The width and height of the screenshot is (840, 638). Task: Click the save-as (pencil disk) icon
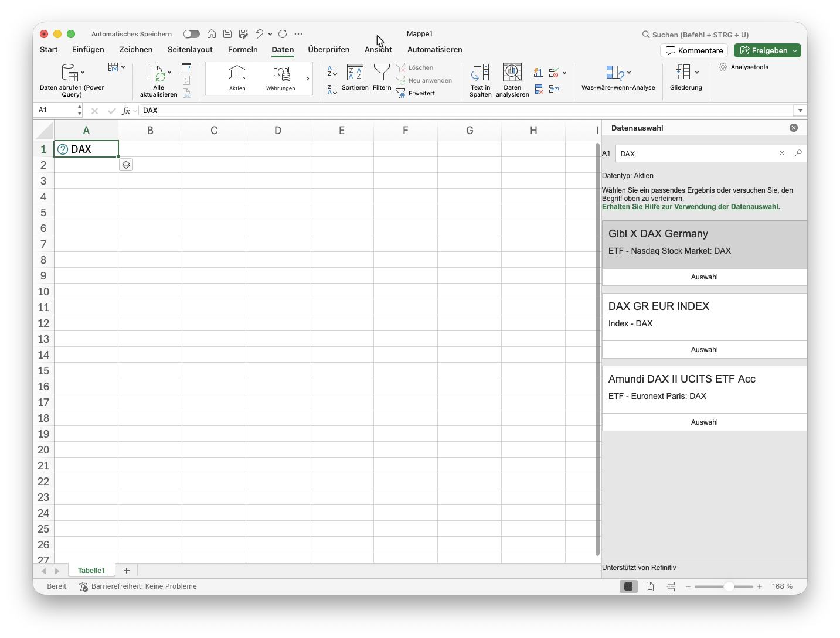(243, 34)
